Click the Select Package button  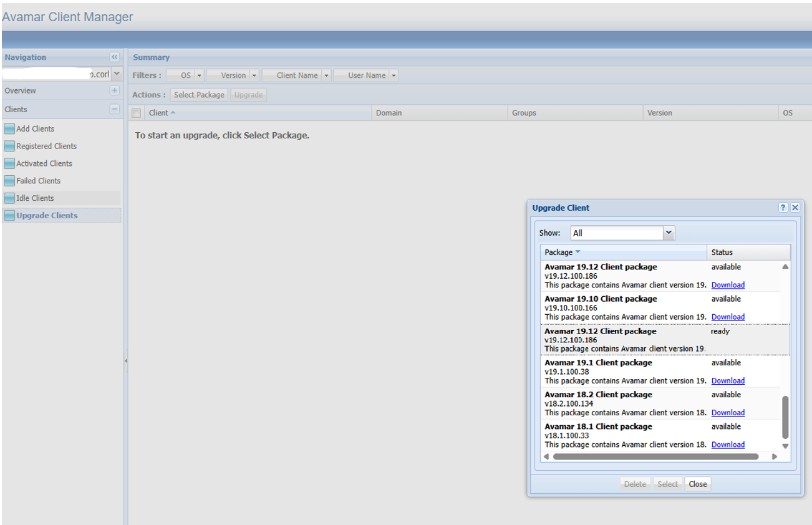(199, 95)
